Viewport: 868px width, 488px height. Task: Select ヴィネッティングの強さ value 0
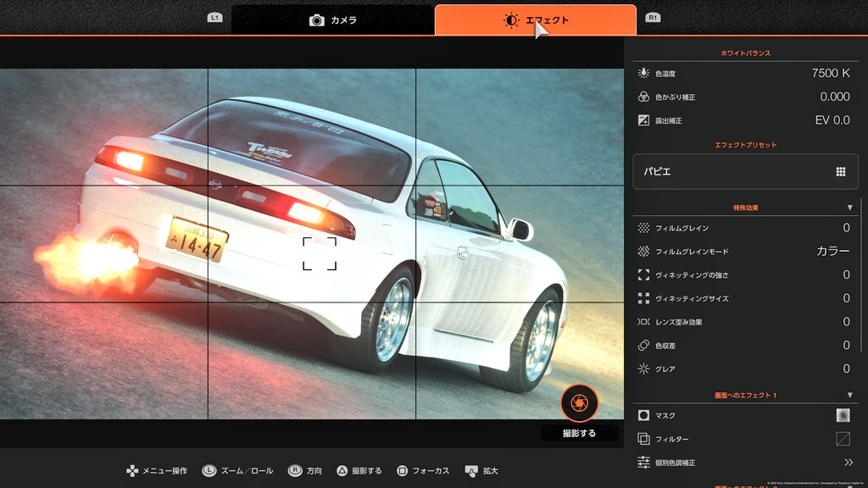(x=846, y=274)
